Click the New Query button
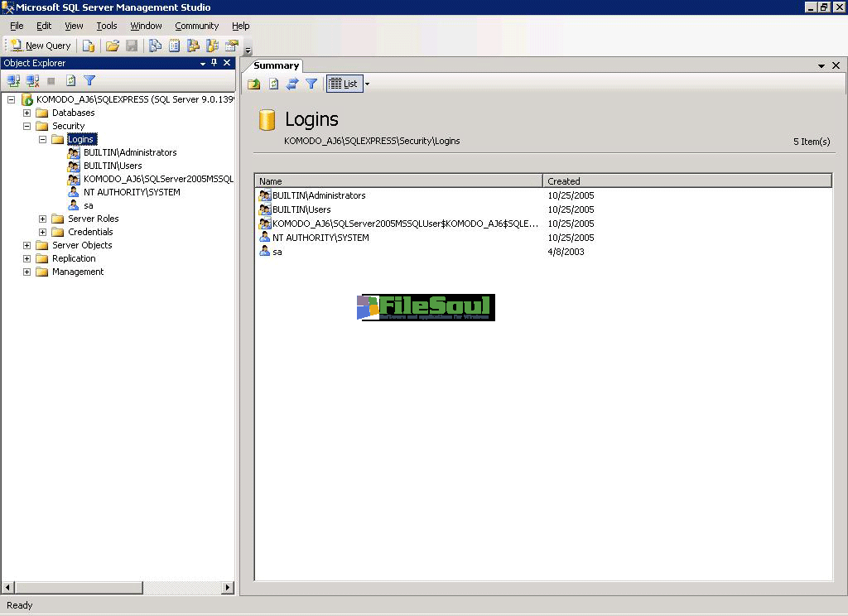The width and height of the screenshot is (848, 616). pos(41,46)
